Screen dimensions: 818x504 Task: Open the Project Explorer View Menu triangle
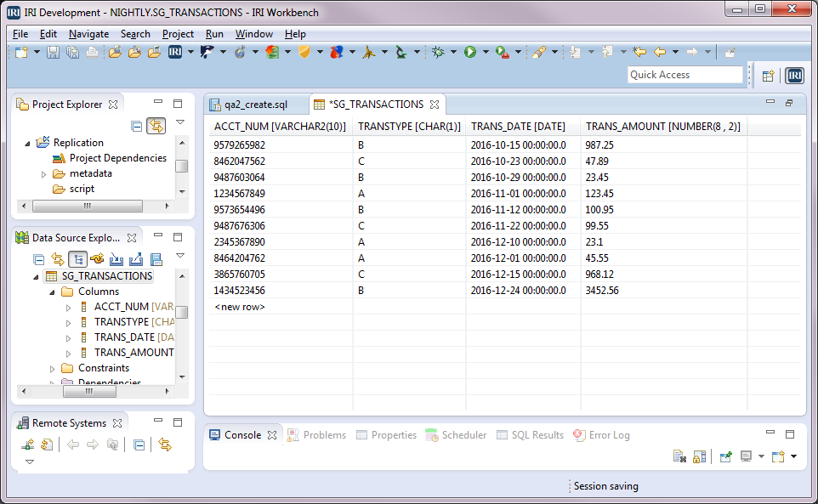[x=180, y=122]
